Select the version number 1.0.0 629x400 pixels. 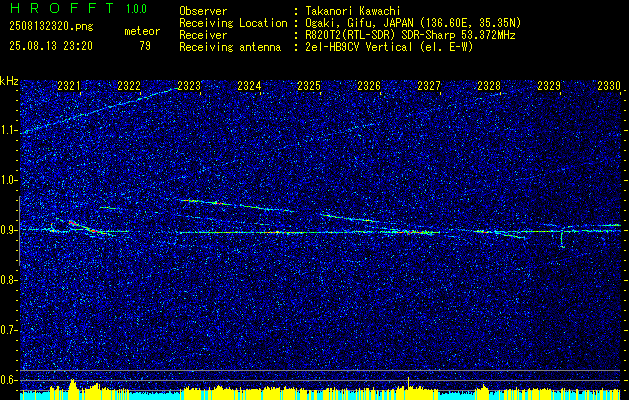coord(136,9)
